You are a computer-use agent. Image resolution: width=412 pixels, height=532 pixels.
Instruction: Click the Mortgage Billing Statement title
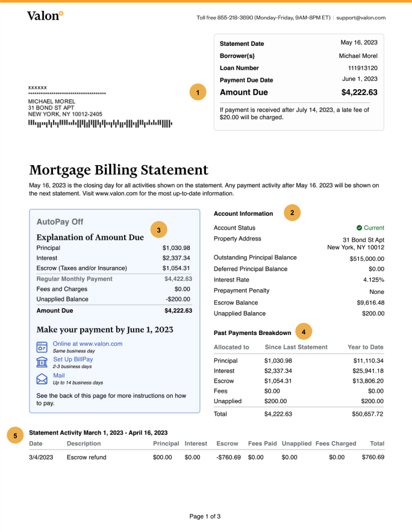tap(119, 170)
